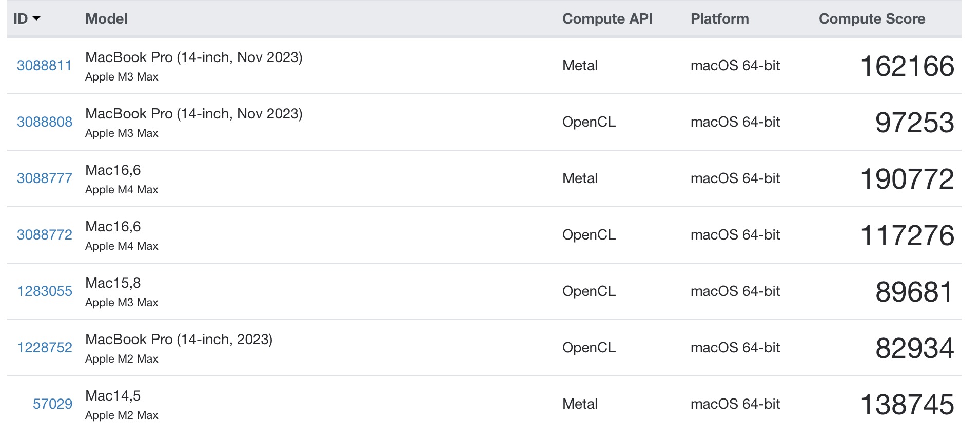The height and width of the screenshot is (439, 980).
Task: Click the Model column header
Action: [x=106, y=19]
